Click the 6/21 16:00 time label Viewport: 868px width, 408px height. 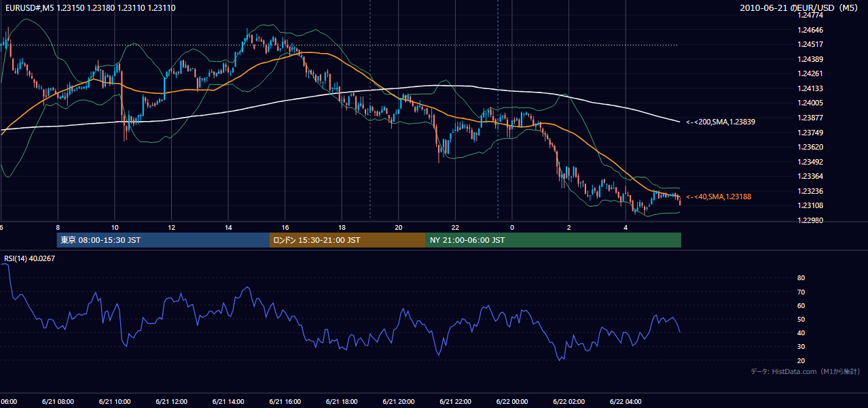pos(285,402)
